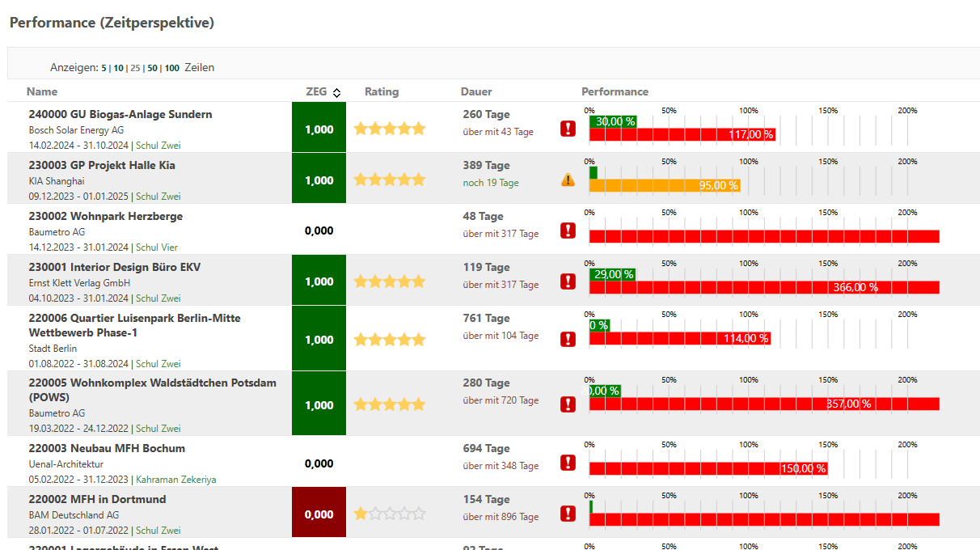This screenshot has width=980, height=550.
Task: Click the five-star rating of Biogas-Anlage Sundern
Action: 389,129
